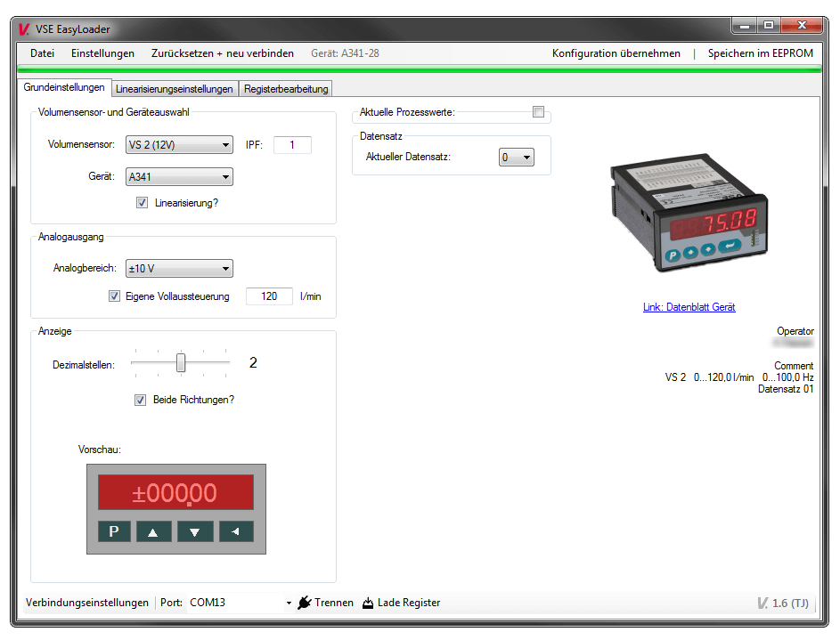Screen dimensions: 840x640
Task: Click Lade Register button label
Action: [x=409, y=603]
